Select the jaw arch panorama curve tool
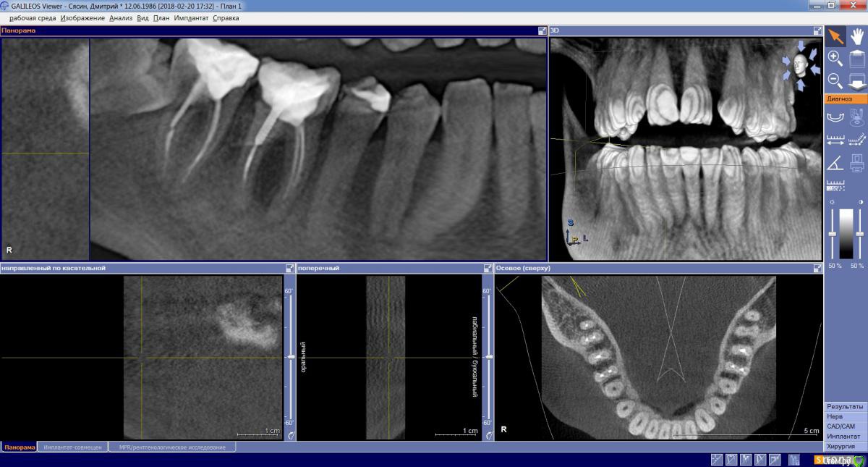 (x=835, y=116)
